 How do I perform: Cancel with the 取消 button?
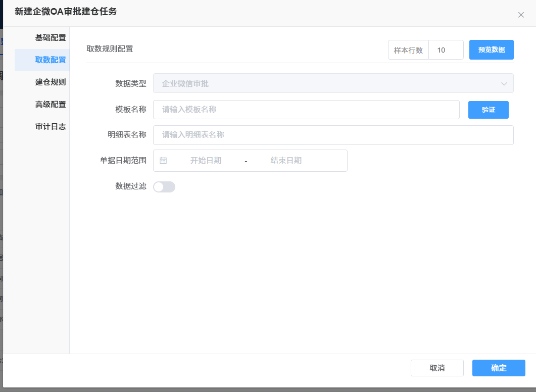point(437,368)
